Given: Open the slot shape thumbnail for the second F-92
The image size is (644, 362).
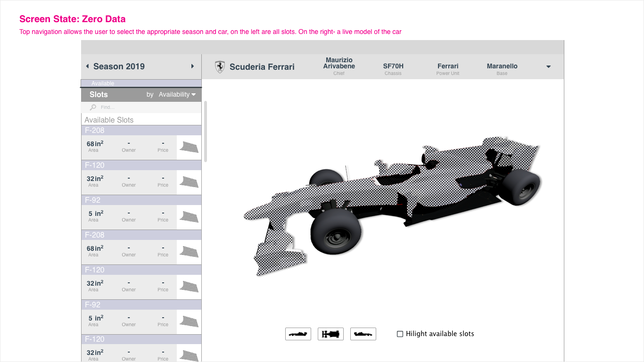Looking at the screenshot, I should [189, 322].
